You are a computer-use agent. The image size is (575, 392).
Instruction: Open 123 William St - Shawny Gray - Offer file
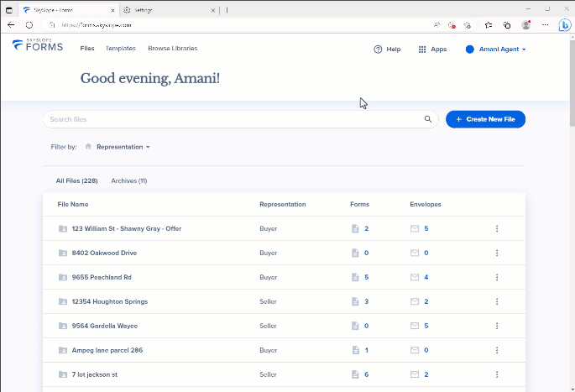coord(127,229)
